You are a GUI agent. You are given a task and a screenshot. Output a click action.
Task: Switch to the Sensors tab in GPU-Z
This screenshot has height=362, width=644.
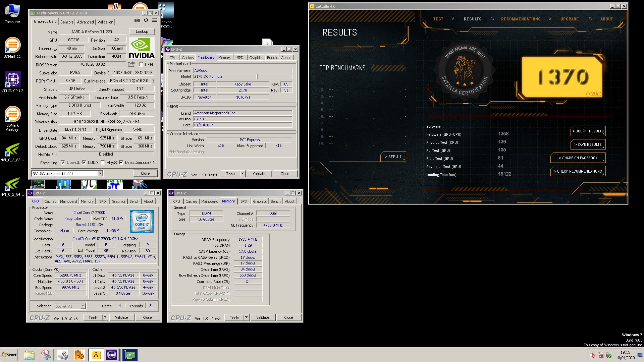tap(67, 22)
